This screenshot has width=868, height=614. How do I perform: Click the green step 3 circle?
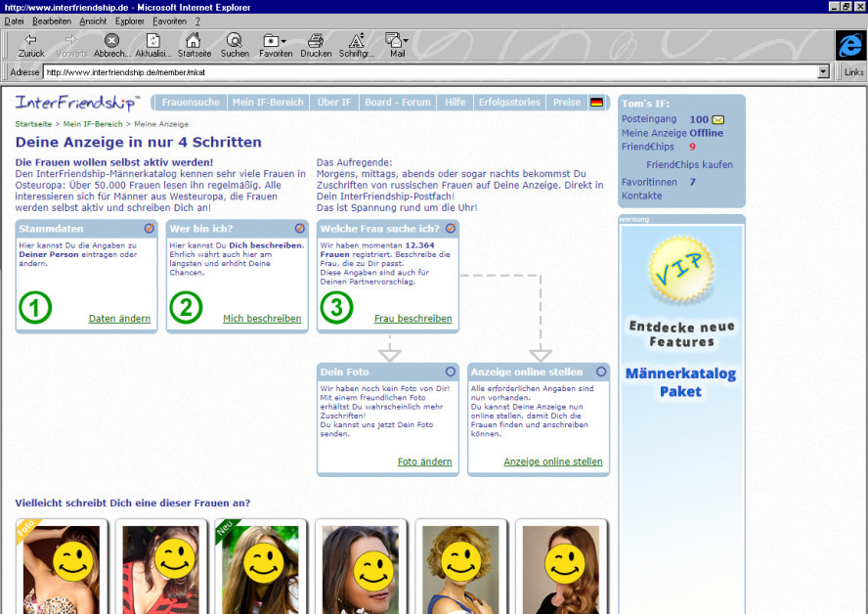(x=336, y=307)
